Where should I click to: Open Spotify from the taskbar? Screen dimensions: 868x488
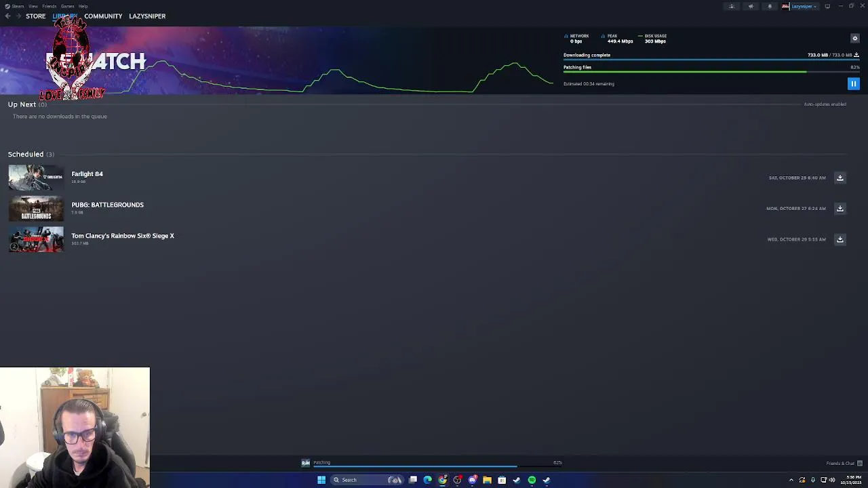[x=532, y=480]
